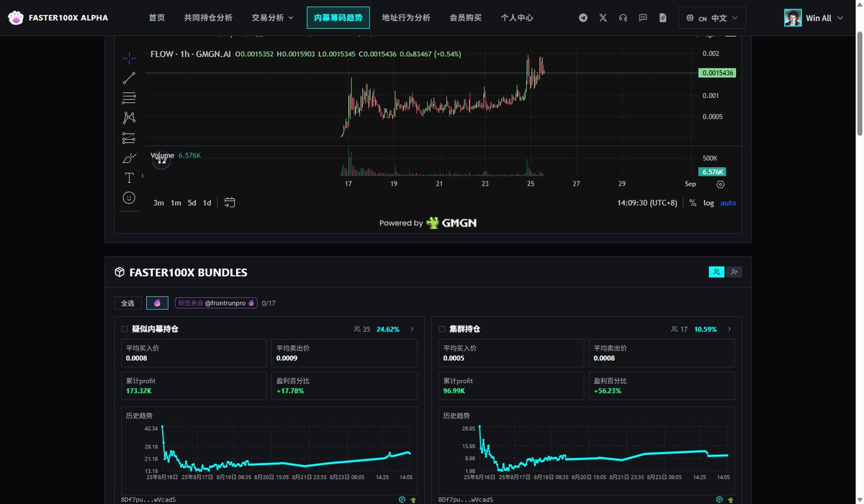The height and width of the screenshot is (504, 864).
Task: Open the feedback chat icon
Action: (643, 17)
